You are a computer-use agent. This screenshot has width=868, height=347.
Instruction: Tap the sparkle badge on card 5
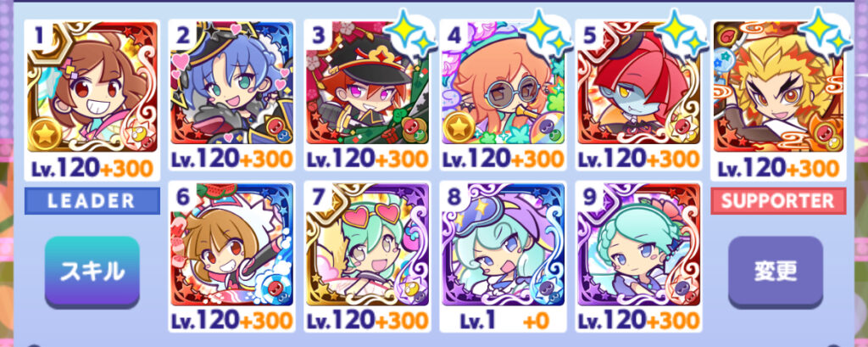[x=682, y=34]
